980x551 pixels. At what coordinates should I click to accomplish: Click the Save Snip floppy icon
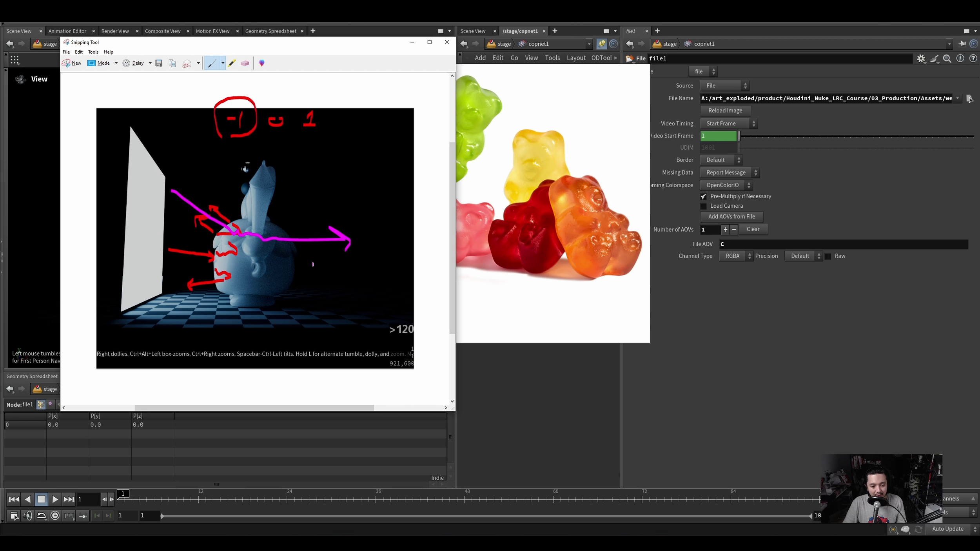[159, 63]
